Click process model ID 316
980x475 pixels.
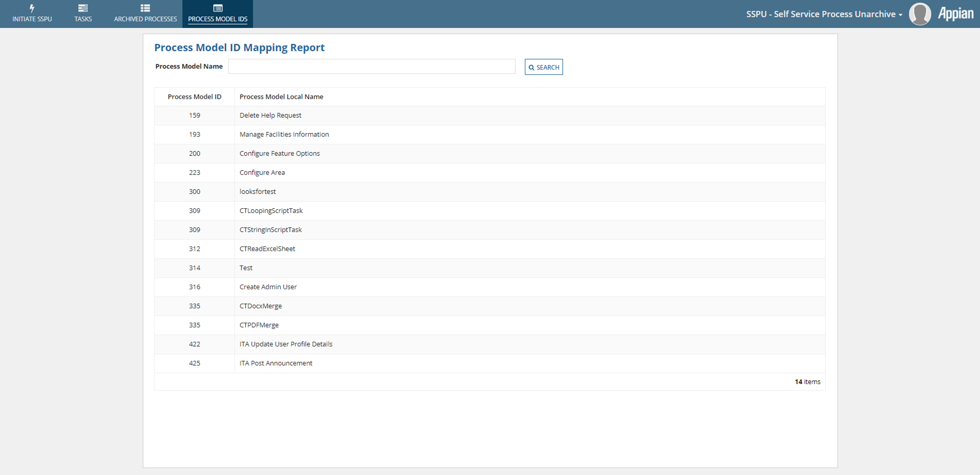194,287
